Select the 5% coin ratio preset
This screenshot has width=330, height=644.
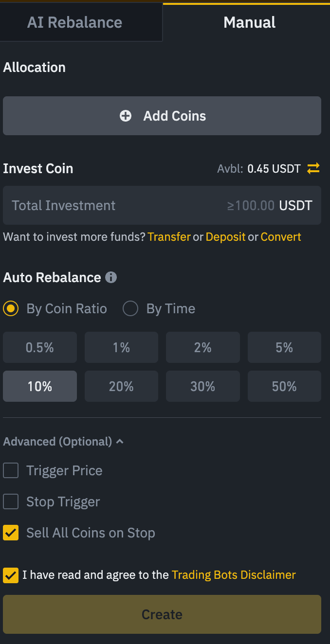pyautogui.click(x=284, y=347)
